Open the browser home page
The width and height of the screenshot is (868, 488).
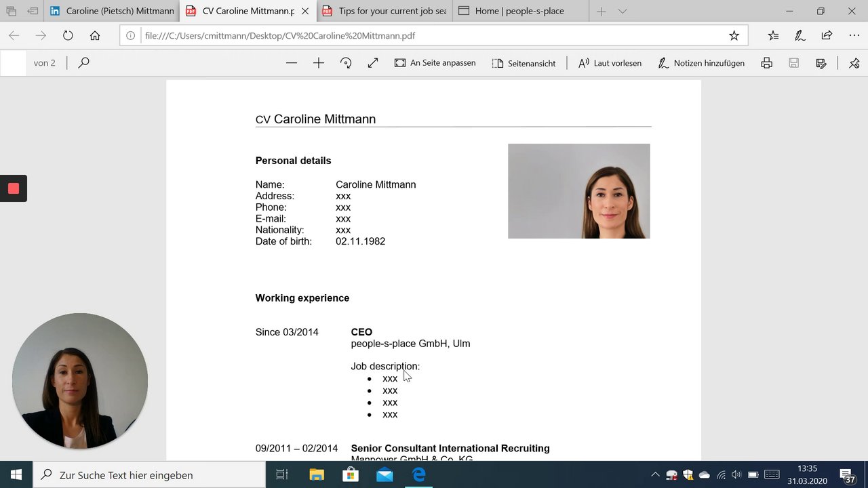[95, 35]
